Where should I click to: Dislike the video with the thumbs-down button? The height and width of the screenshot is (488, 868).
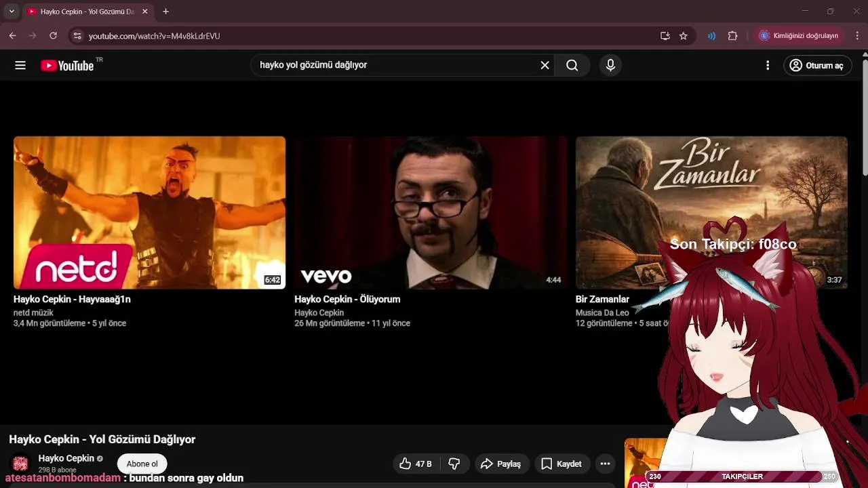pos(454,464)
